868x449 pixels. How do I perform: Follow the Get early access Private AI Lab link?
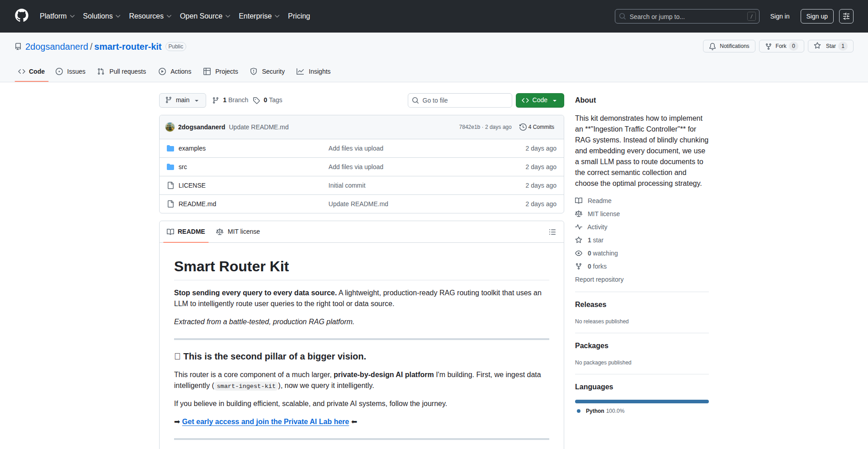(x=265, y=421)
